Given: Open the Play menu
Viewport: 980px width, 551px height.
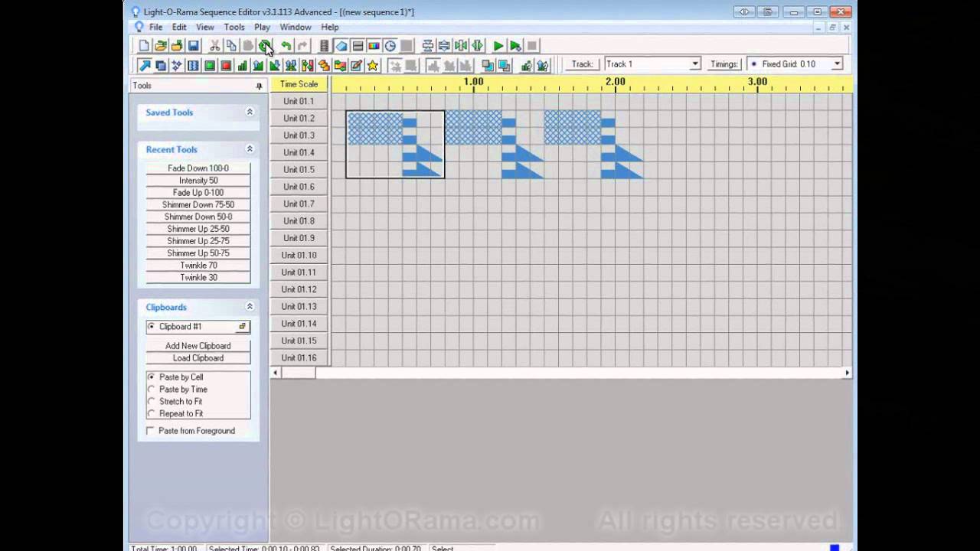Looking at the screenshot, I should point(262,27).
